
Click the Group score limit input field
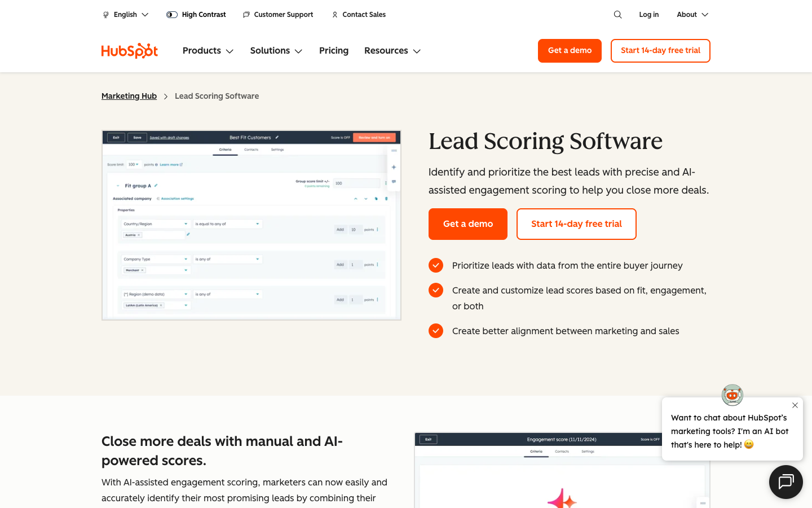click(356, 183)
